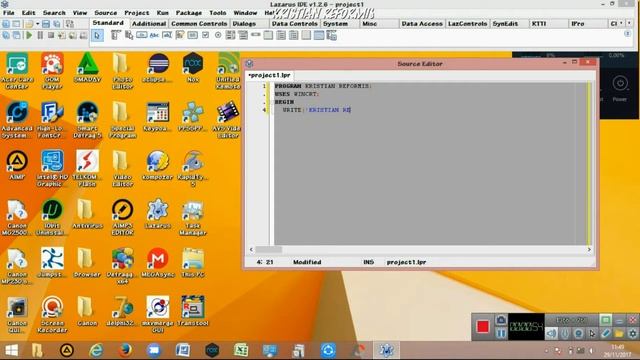Screen dimensions: 640x360
Task: Click the "INS" status bar indicator
Action: tap(368, 262)
